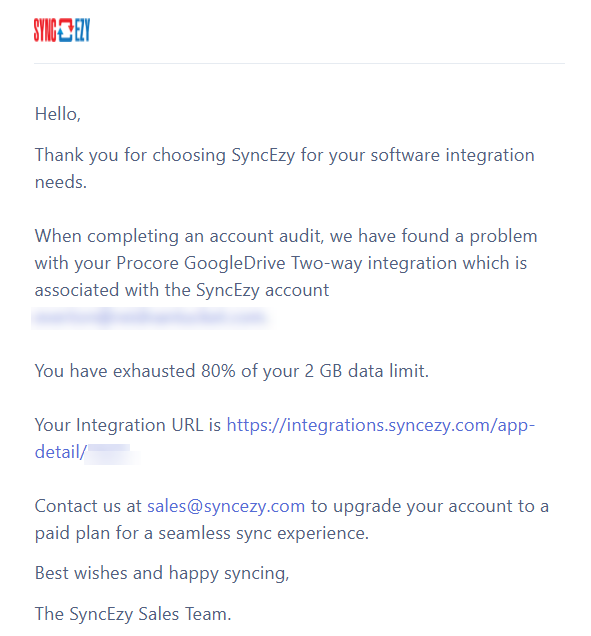Click the word "needs." on second line
This screenshot has height=636, width=591.
(x=61, y=182)
